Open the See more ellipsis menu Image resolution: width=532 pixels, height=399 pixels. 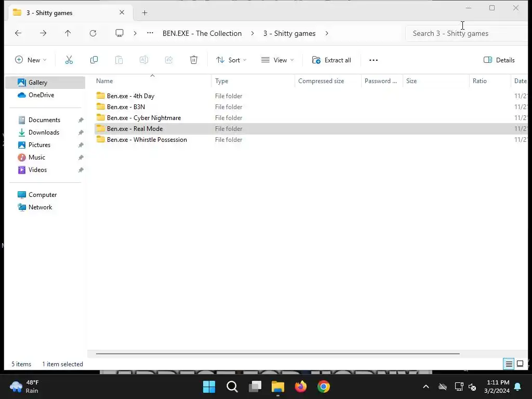pos(374,60)
